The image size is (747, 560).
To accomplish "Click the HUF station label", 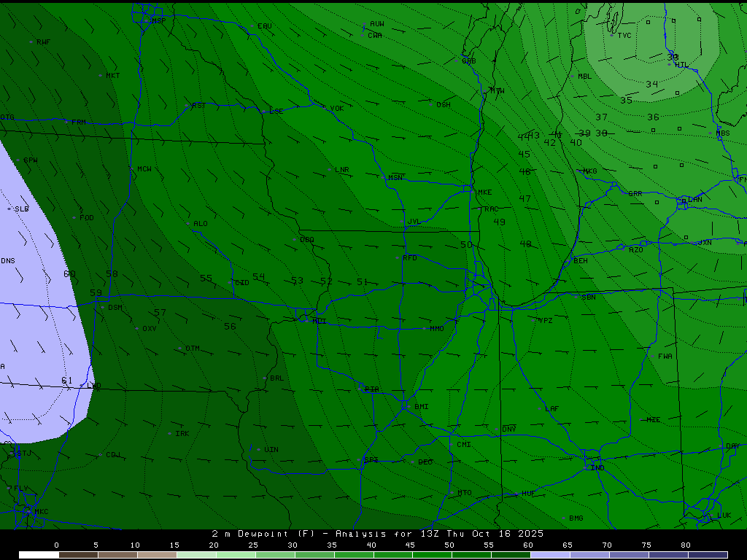I will coord(528,494).
